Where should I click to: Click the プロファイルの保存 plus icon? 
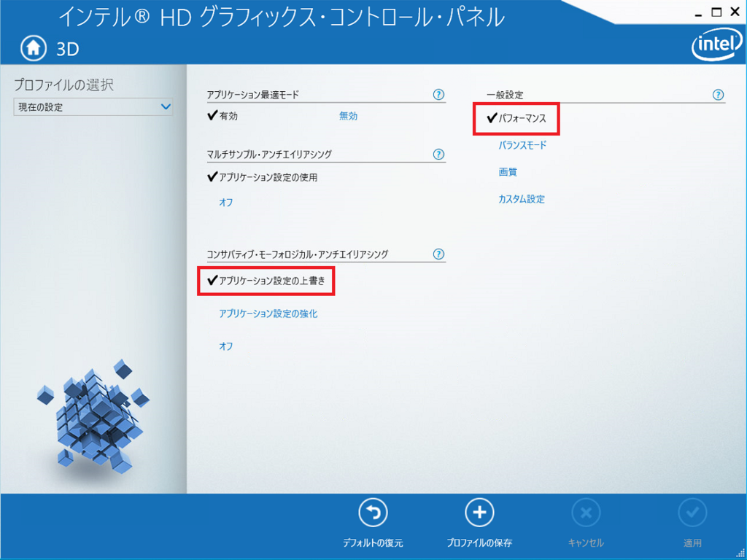[x=479, y=513]
